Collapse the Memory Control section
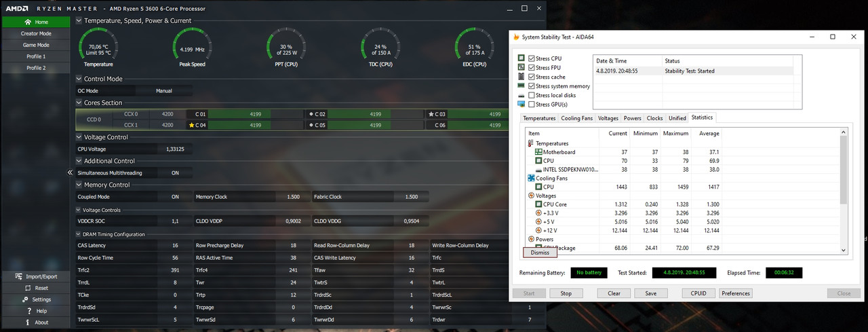 click(79, 185)
